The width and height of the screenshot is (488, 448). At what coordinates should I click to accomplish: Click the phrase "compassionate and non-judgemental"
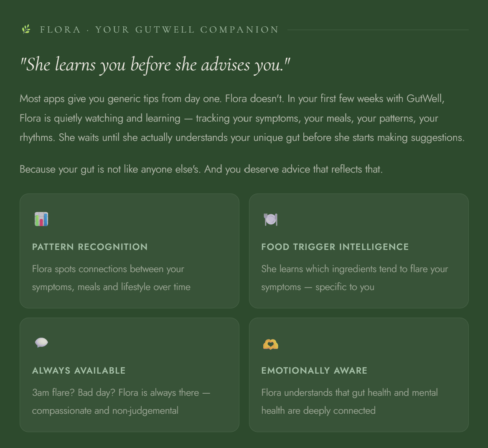pos(105,410)
